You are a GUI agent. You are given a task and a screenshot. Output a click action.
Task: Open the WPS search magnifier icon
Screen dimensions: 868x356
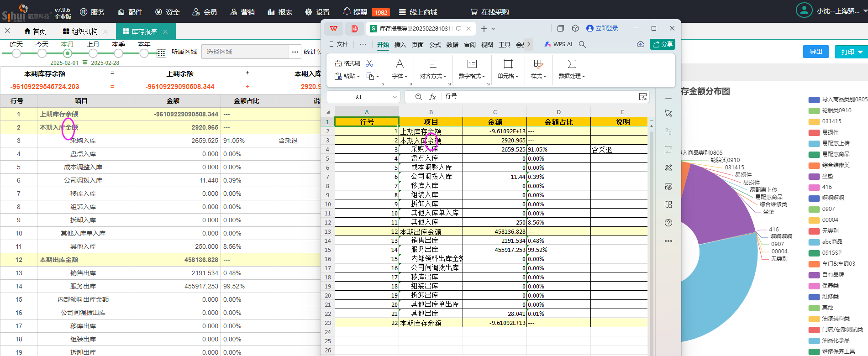(582, 44)
